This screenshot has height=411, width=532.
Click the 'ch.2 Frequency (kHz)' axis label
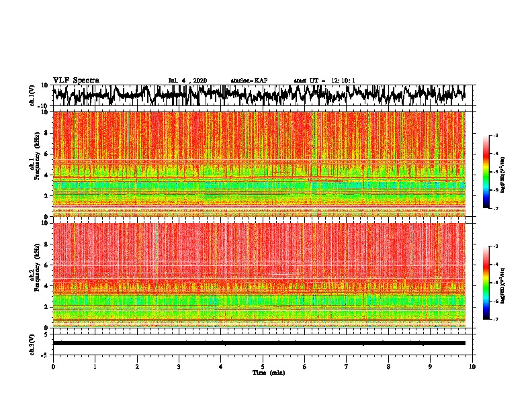point(34,267)
